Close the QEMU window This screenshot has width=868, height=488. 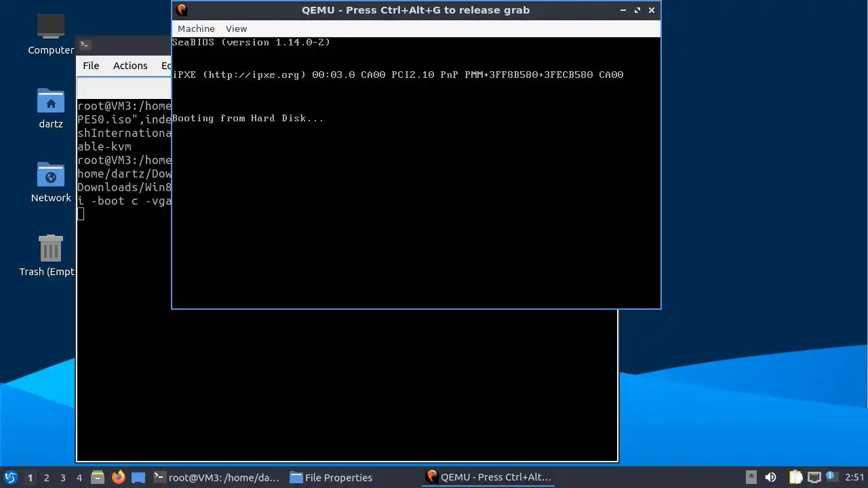pyautogui.click(x=652, y=10)
